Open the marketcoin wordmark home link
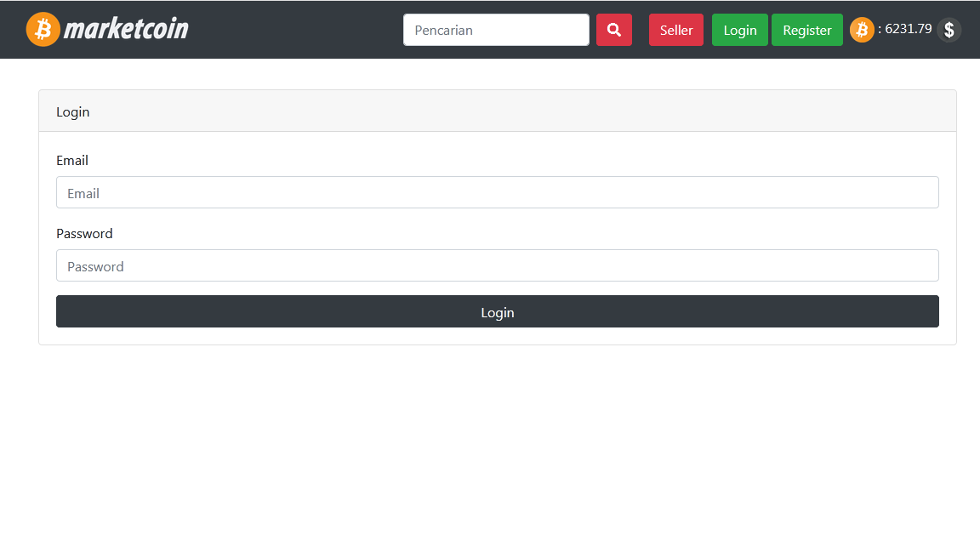 pos(126,30)
